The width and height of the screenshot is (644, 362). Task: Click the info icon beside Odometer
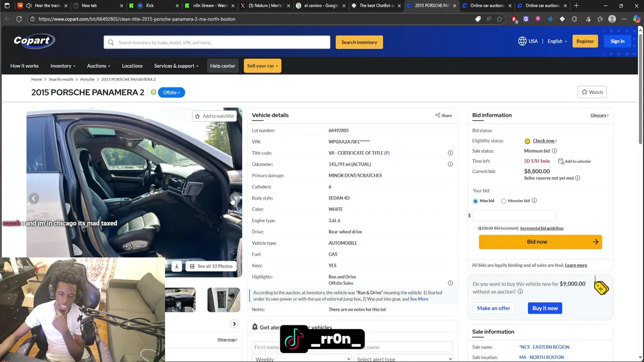point(450,164)
